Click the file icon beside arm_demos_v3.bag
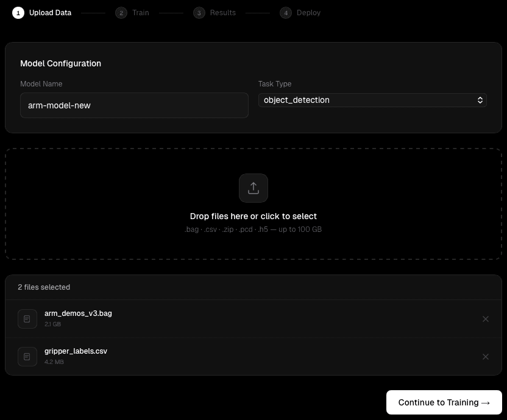Image resolution: width=507 pixels, height=420 pixels. [x=27, y=318]
